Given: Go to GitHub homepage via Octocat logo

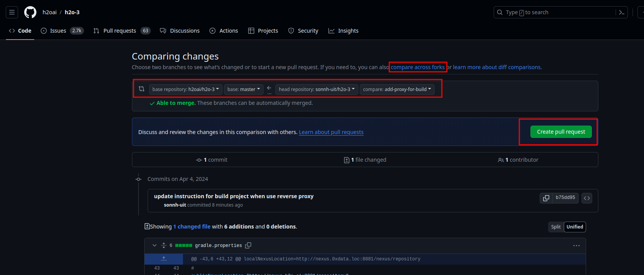Looking at the screenshot, I should [30, 12].
